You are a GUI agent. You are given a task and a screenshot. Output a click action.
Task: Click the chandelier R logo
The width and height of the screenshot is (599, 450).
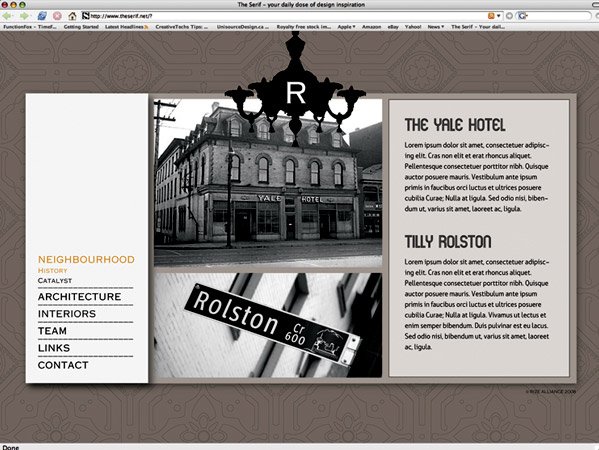click(295, 89)
